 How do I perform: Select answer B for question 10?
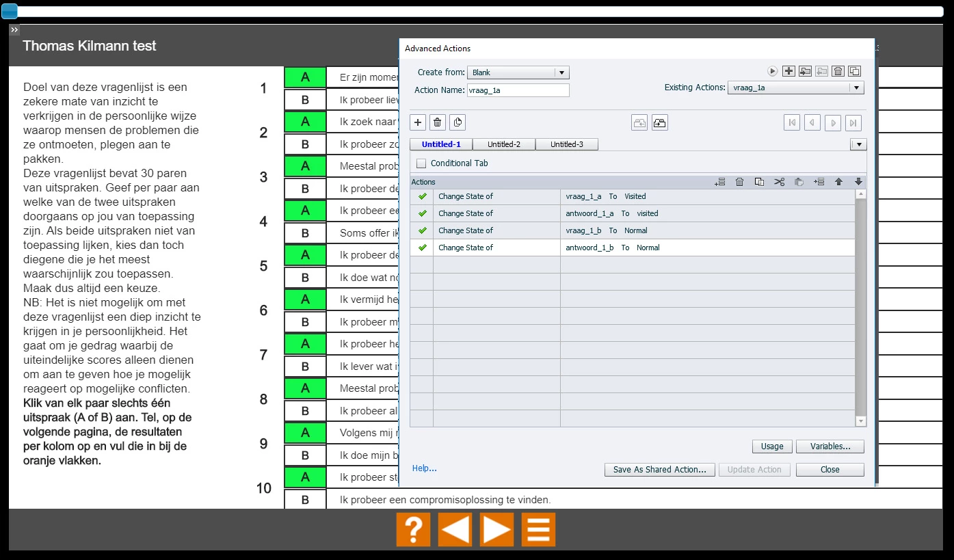(305, 500)
